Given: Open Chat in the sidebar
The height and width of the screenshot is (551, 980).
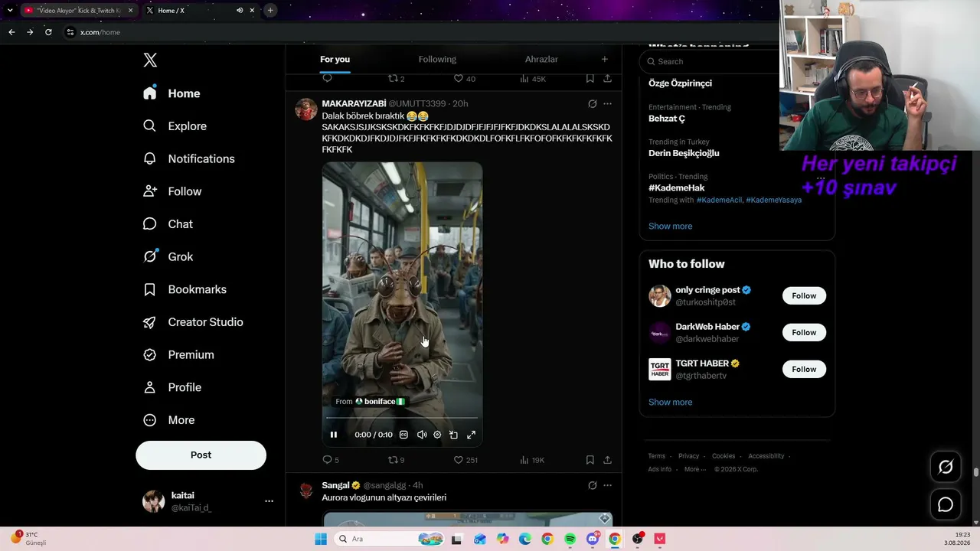Looking at the screenshot, I should [168, 224].
